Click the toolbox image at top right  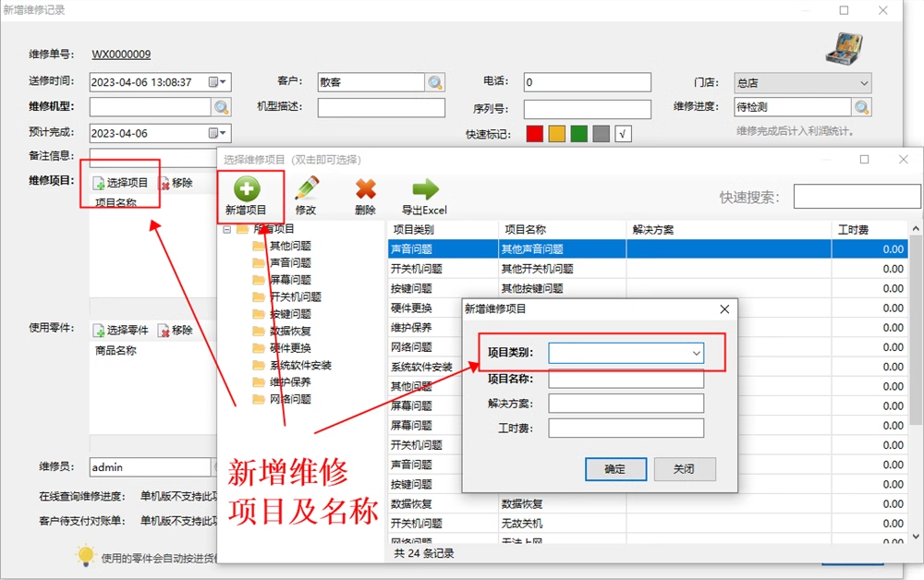(x=845, y=48)
